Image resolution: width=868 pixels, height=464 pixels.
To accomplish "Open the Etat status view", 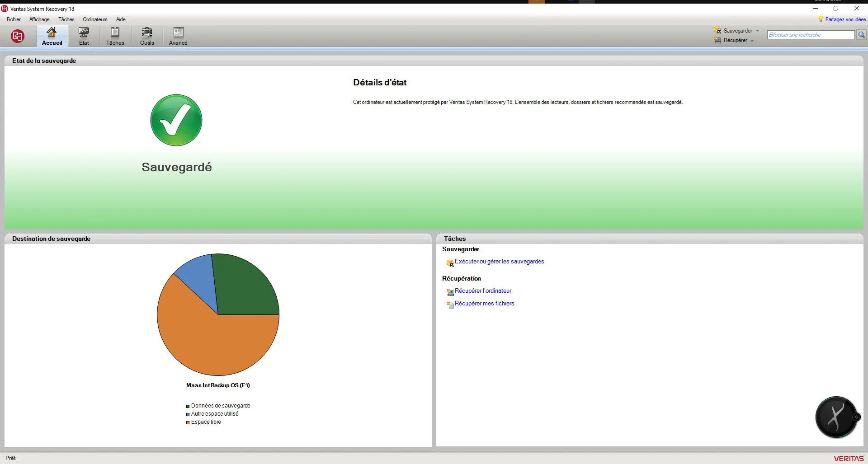I will coord(84,36).
